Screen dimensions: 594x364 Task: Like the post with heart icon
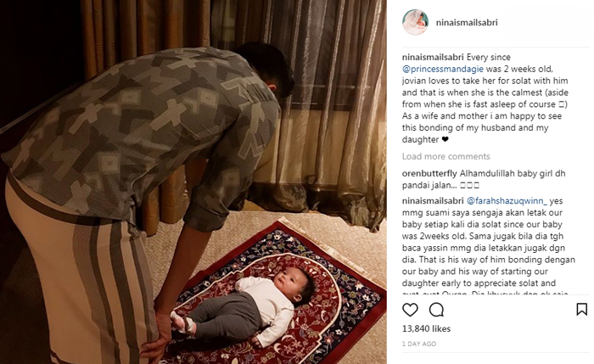pyautogui.click(x=410, y=310)
